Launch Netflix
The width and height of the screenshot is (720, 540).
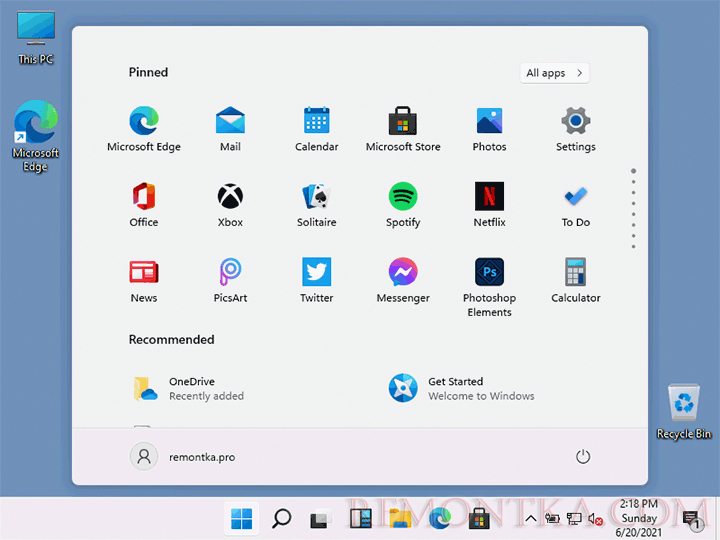(x=489, y=205)
